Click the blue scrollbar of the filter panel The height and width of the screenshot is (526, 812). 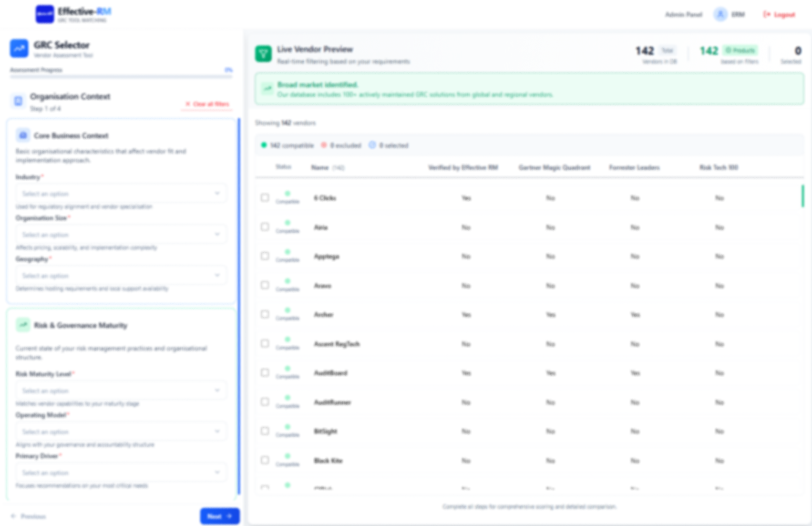tap(239, 306)
